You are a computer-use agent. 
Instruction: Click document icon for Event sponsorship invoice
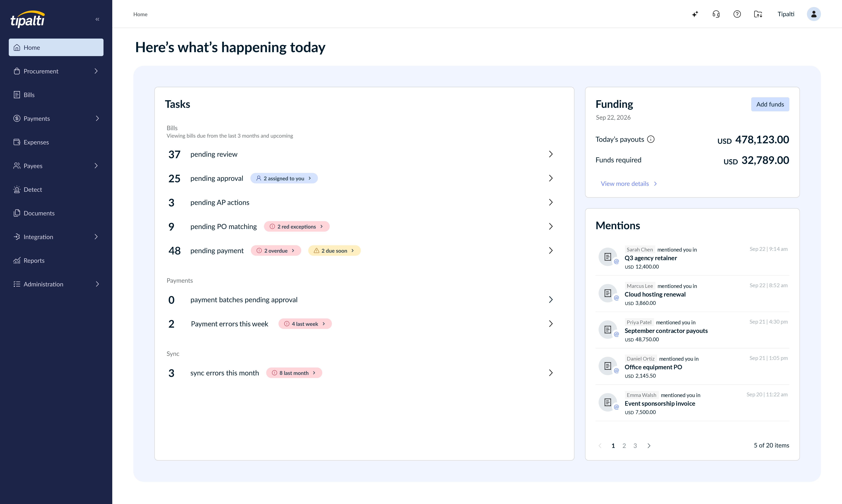(608, 402)
